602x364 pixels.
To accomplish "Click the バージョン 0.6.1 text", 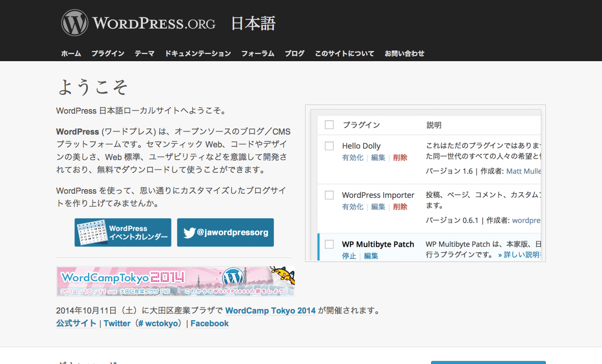I will [453, 220].
